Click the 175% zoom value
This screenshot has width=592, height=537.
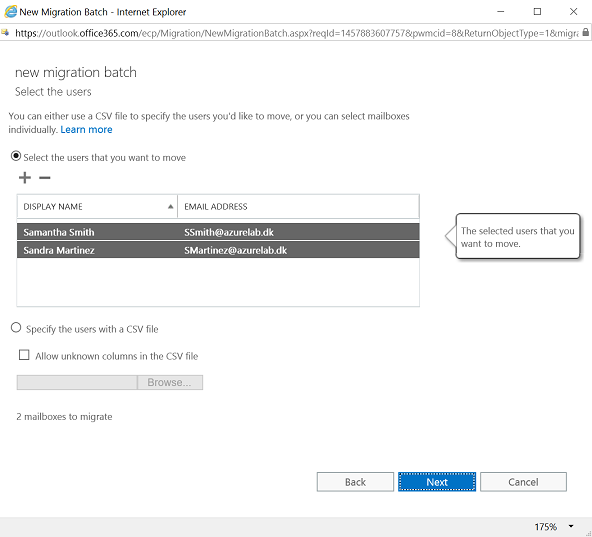pyautogui.click(x=546, y=526)
